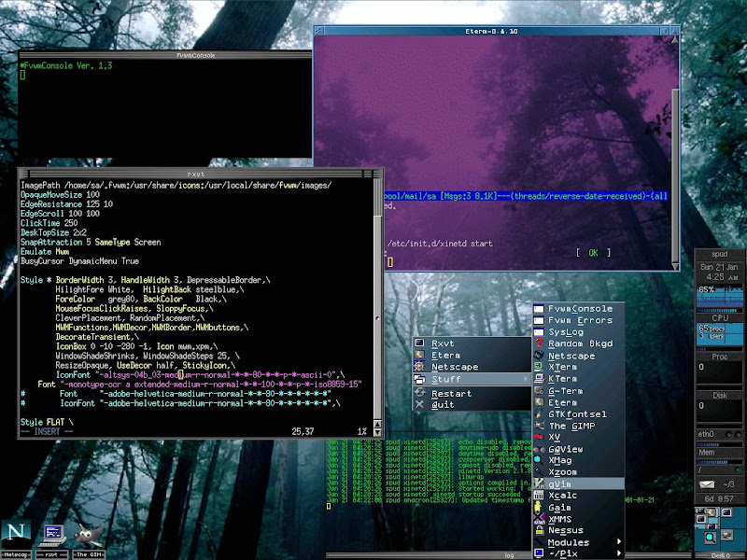Image resolution: width=747 pixels, height=560 pixels.
Task: Click The GIMP icon in the Stuff submenu
Action: point(539,426)
